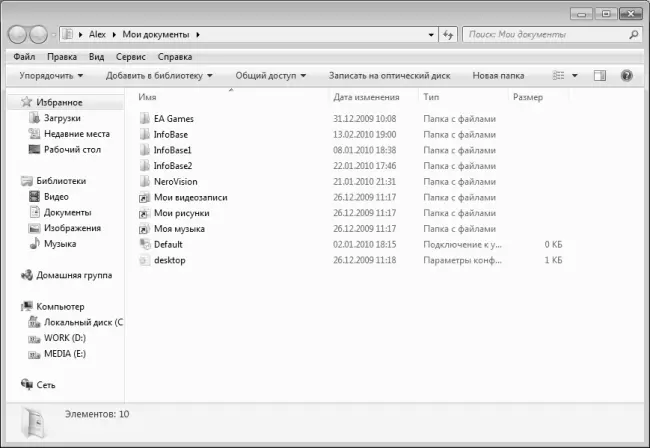Screen dimensions: 650x448
Task: Open the Справка menu
Action: (175, 57)
